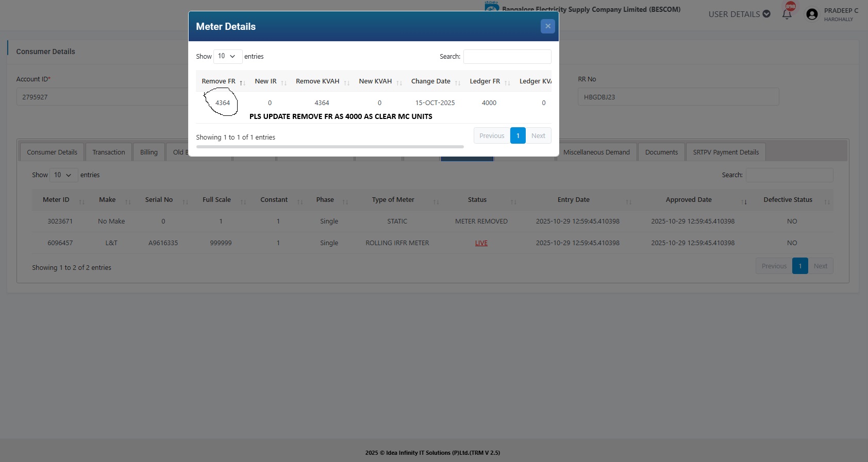Switch to Documents tab
The width and height of the screenshot is (868, 462).
(661, 152)
